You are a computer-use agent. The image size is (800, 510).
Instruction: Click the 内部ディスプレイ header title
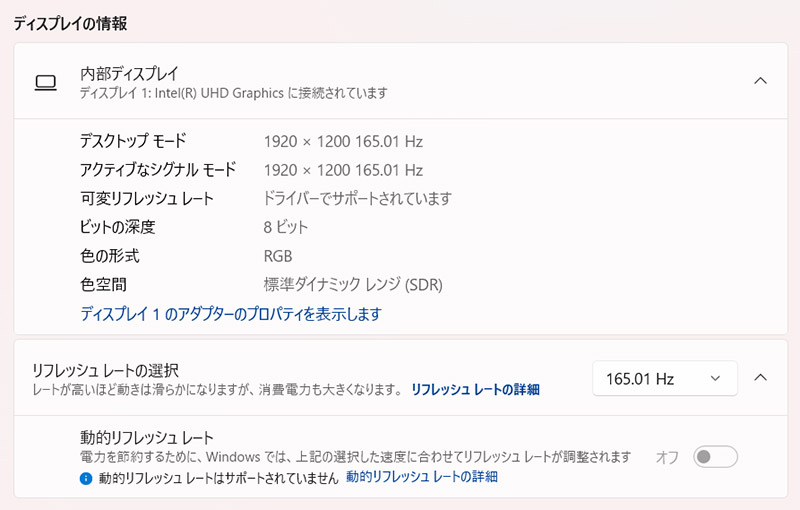[x=129, y=73]
